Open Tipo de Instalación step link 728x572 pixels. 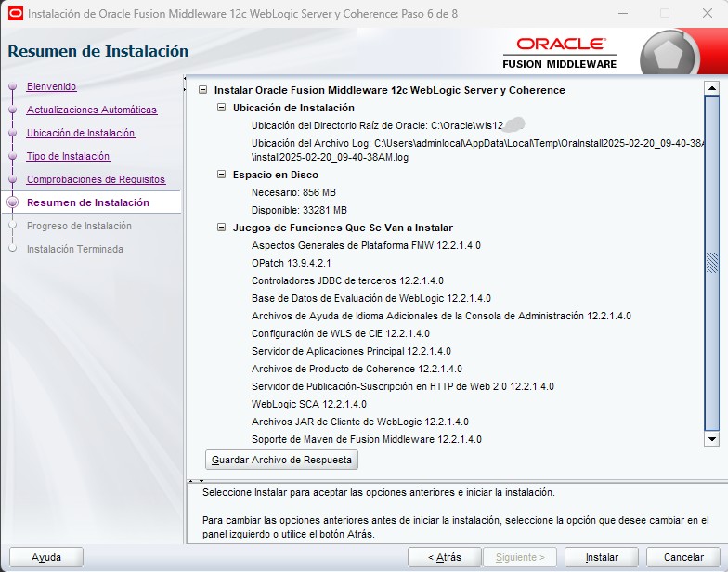[69, 156]
